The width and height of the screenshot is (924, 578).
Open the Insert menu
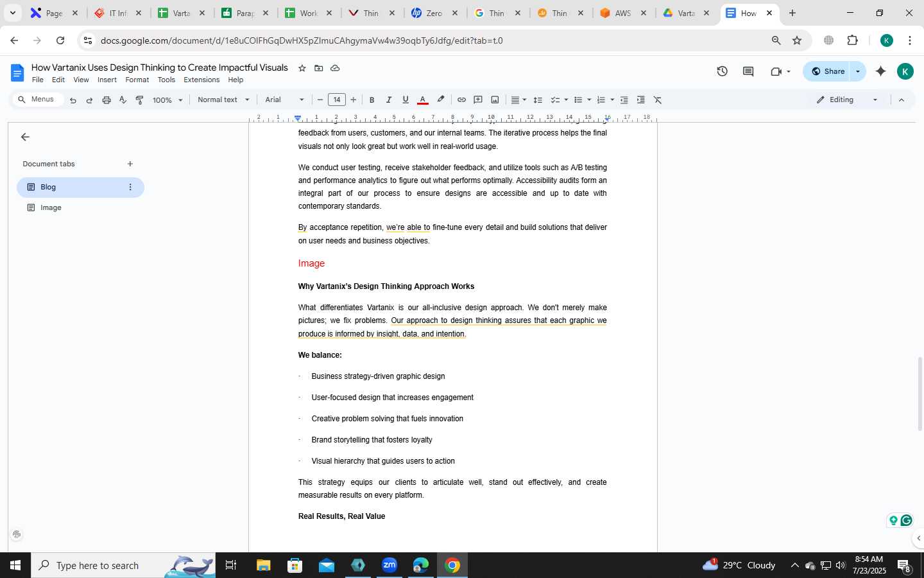click(107, 80)
